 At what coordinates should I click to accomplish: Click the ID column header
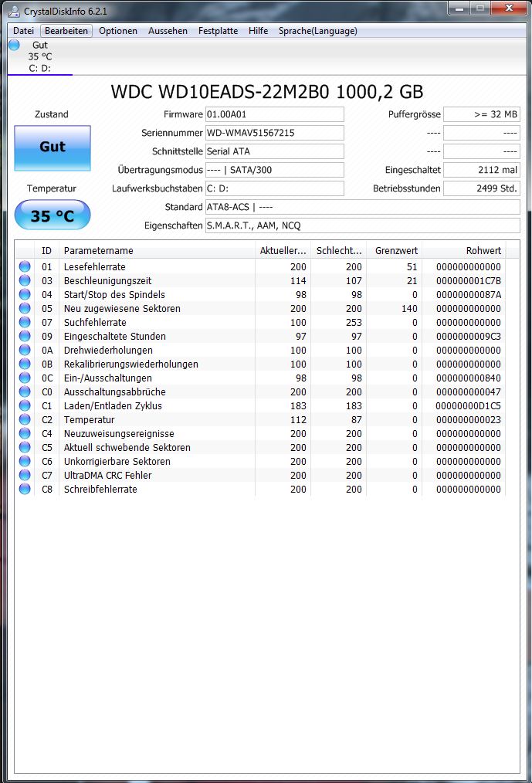(46, 251)
